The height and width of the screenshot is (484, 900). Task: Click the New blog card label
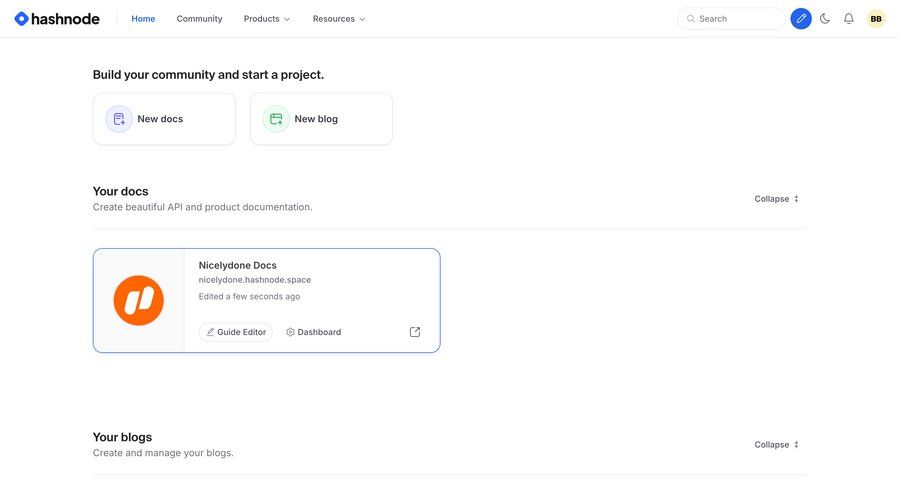click(316, 119)
